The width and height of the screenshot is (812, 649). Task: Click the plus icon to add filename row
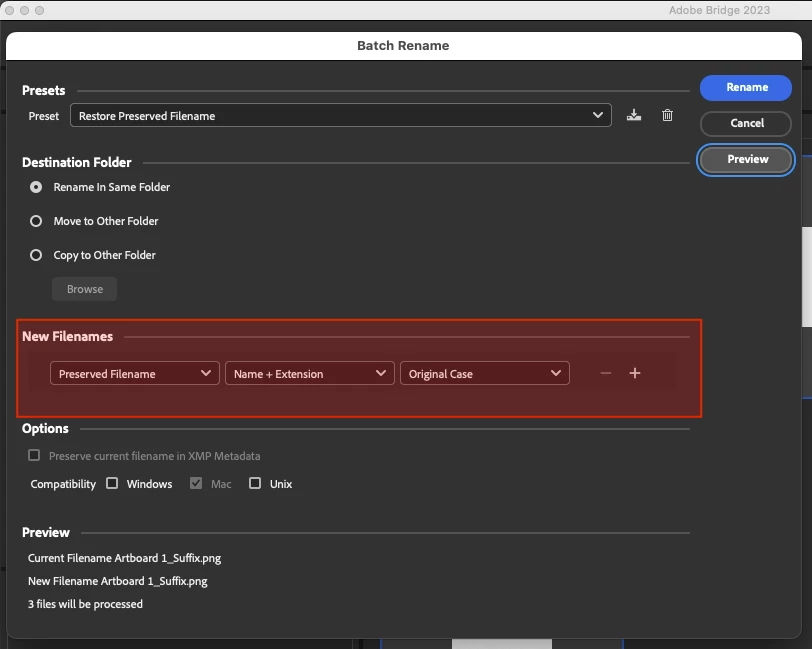point(635,373)
